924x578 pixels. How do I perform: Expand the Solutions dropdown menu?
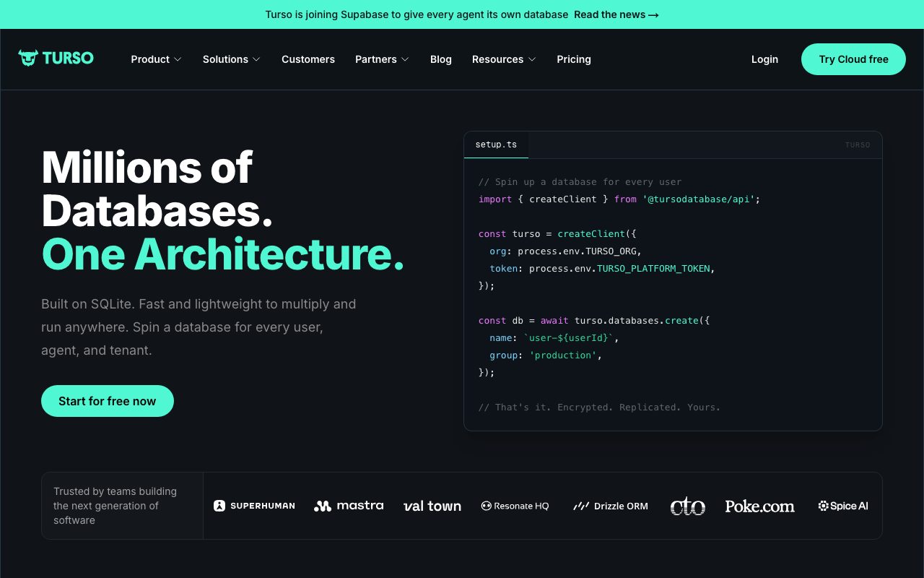click(231, 59)
